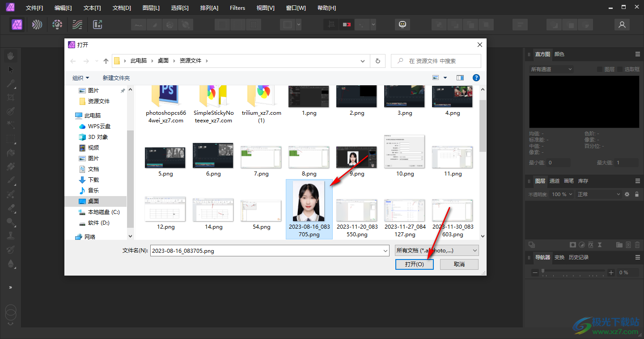The width and height of the screenshot is (644, 339).
Task: Click the 打开(O) button
Action: [415, 264]
